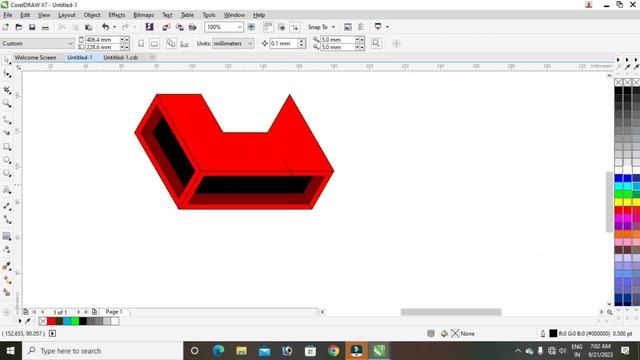
Task: Toggle the Show Guidelines button
Action: click(295, 27)
